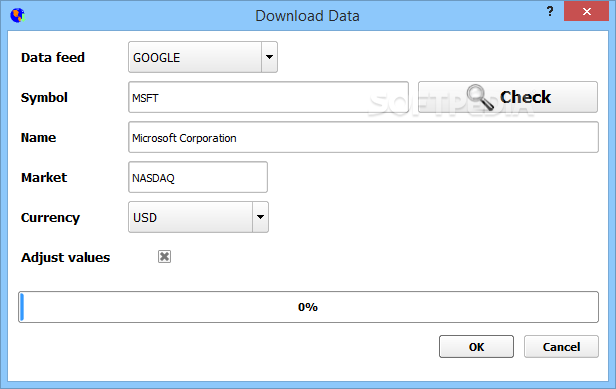Click the Download Data title text
The height and width of the screenshot is (389, 616).
[307, 16]
